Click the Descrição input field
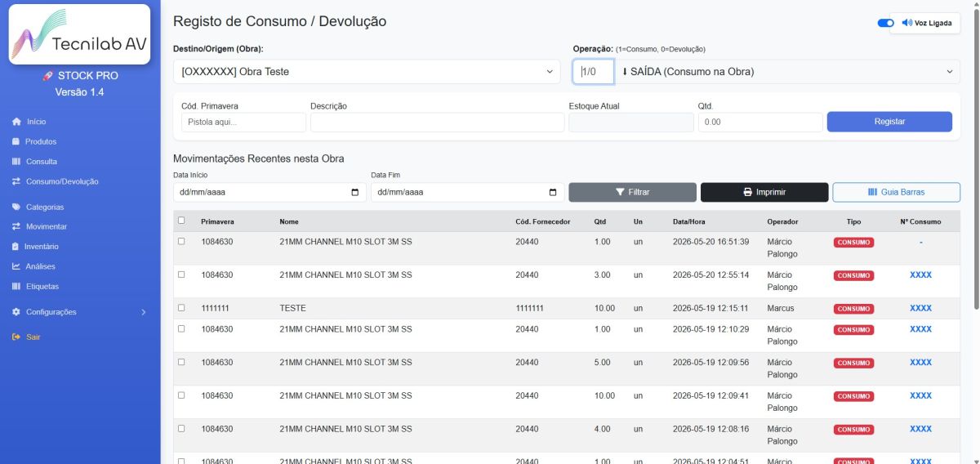Image resolution: width=980 pixels, height=464 pixels. point(437,122)
